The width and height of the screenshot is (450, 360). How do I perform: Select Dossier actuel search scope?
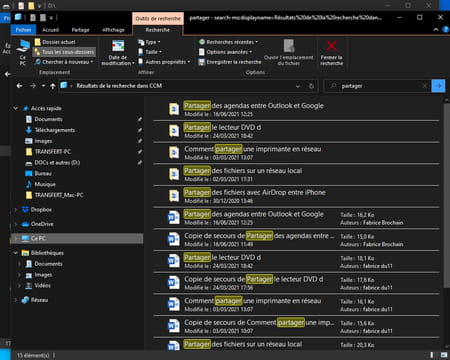55,42
